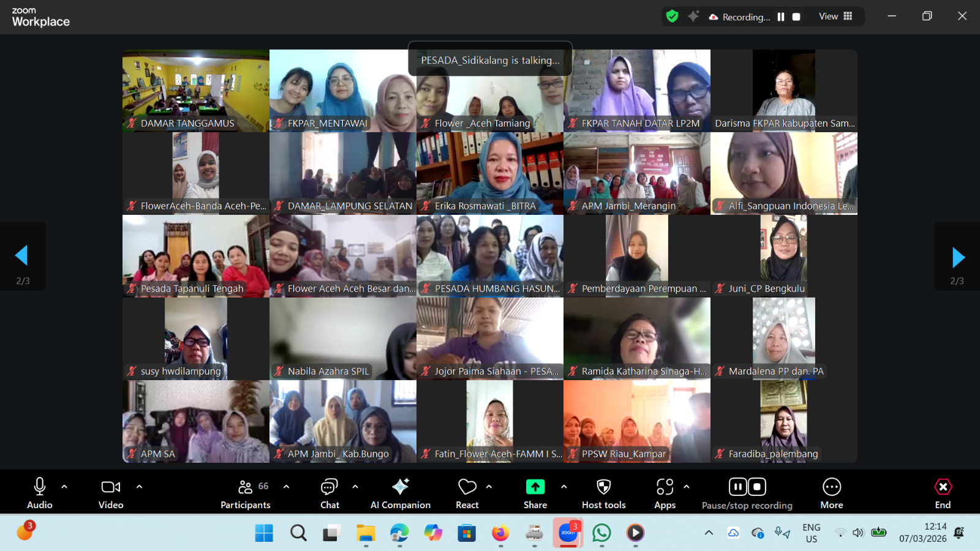Open the Chat panel
Image resolution: width=980 pixels, height=551 pixels.
[x=330, y=493]
